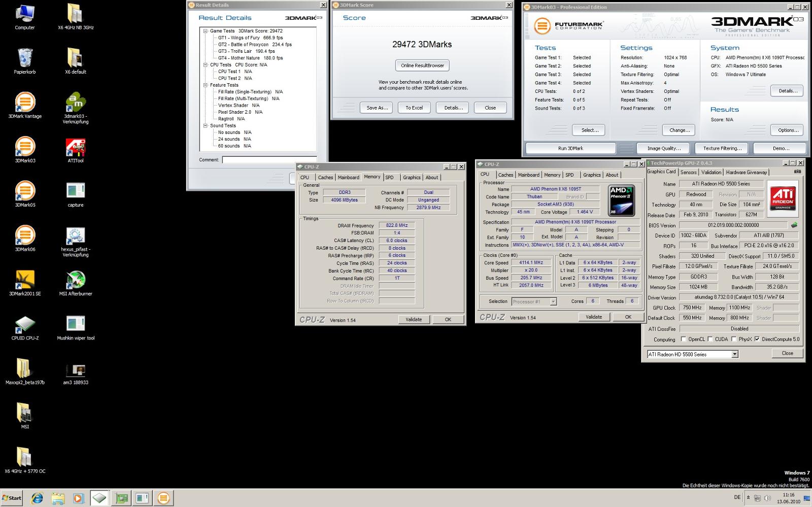The height and width of the screenshot is (507, 812).
Task: Collapse Sound Tests tree node
Action: 206,126
